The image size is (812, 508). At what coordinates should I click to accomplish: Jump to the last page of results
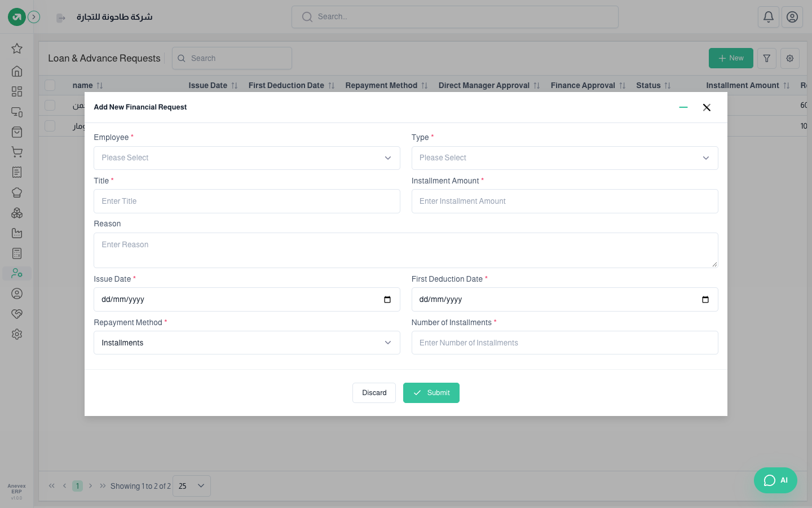coord(103,486)
